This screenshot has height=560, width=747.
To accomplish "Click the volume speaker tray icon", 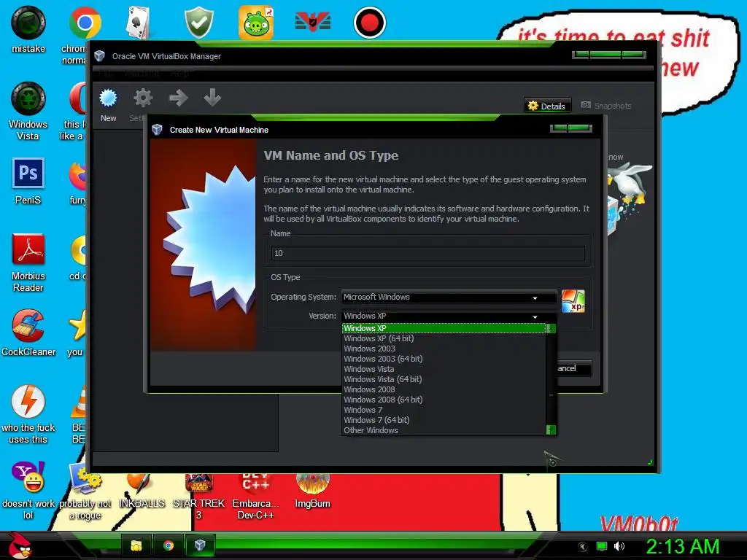I will (x=619, y=546).
